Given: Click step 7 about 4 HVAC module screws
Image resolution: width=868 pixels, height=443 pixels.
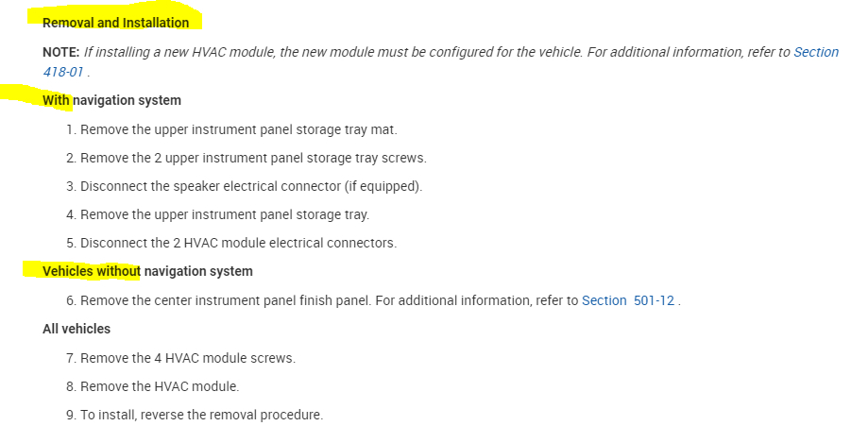Looking at the screenshot, I should [x=187, y=358].
